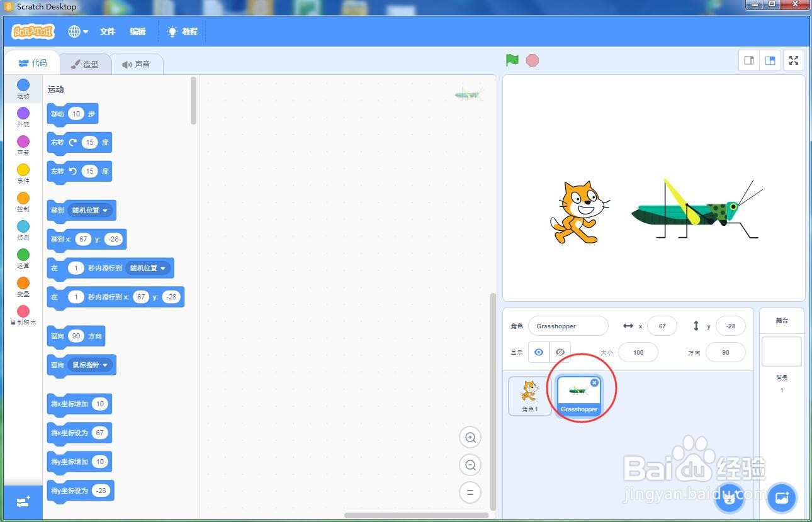Screen dimensions: 812x522
Task: Click the 将y坐标增加 10 block
Action: [79, 462]
